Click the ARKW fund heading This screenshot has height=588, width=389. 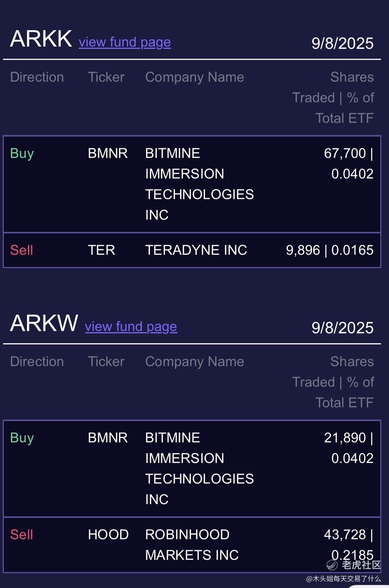click(x=44, y=323)
